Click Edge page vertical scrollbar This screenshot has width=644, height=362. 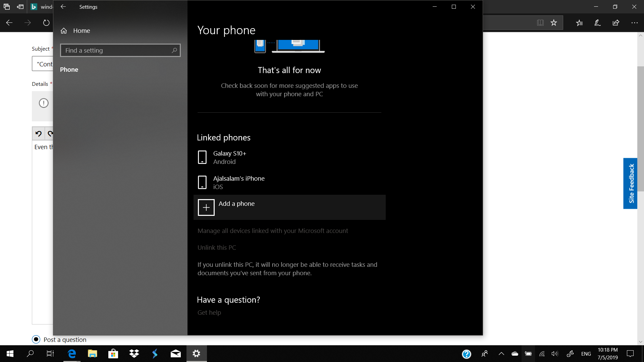(x=641, y=129)
